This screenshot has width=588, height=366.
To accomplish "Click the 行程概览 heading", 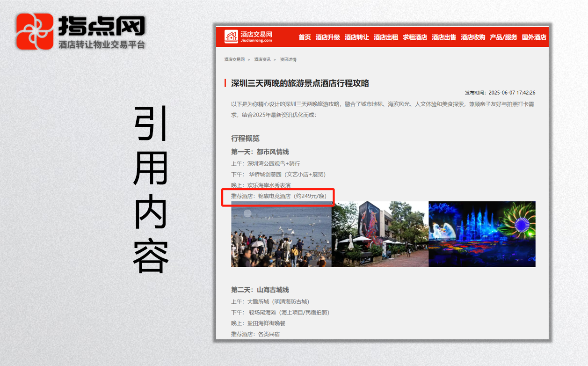I will pyautogui.click(x=245, y=139).
